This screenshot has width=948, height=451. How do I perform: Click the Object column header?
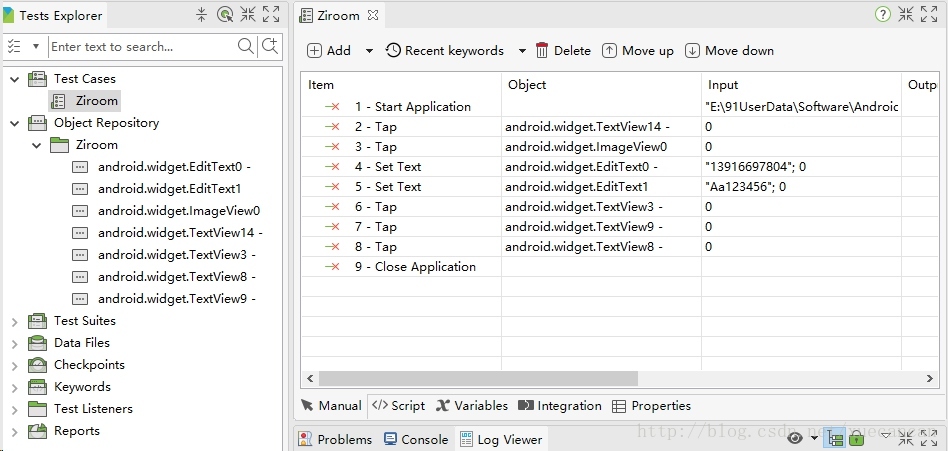pos(602,85)
